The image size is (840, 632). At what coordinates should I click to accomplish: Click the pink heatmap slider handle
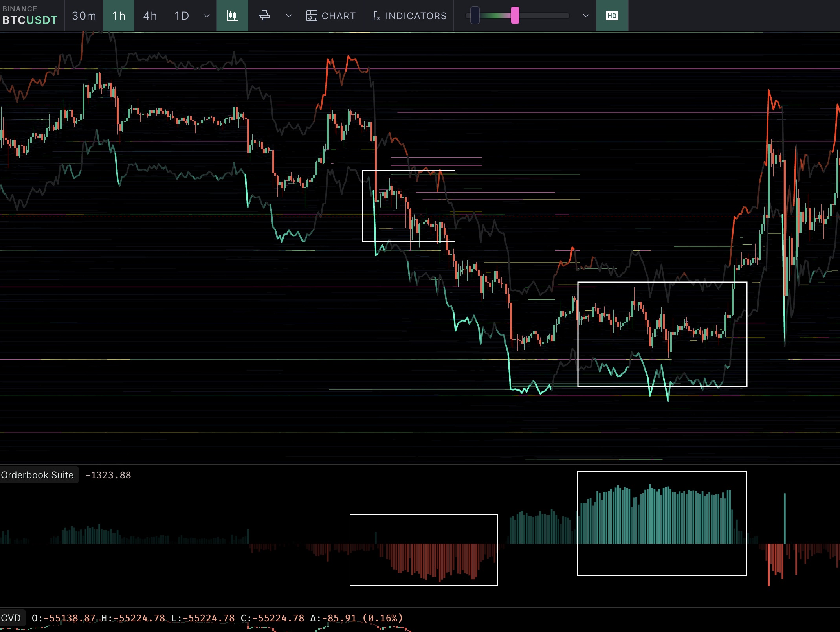coord(515,16)
